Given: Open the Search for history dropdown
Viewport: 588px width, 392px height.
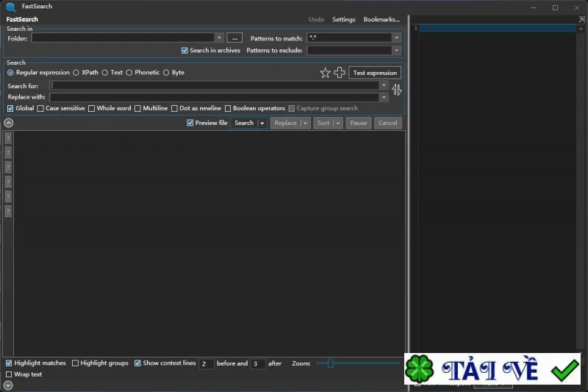Looking at the screenshot, I should coord(384,85).
